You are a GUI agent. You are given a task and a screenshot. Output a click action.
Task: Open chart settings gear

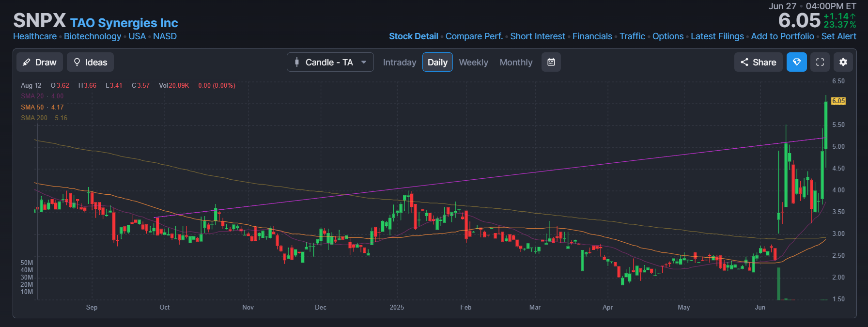pyautogui.click(x=843, y=62)
